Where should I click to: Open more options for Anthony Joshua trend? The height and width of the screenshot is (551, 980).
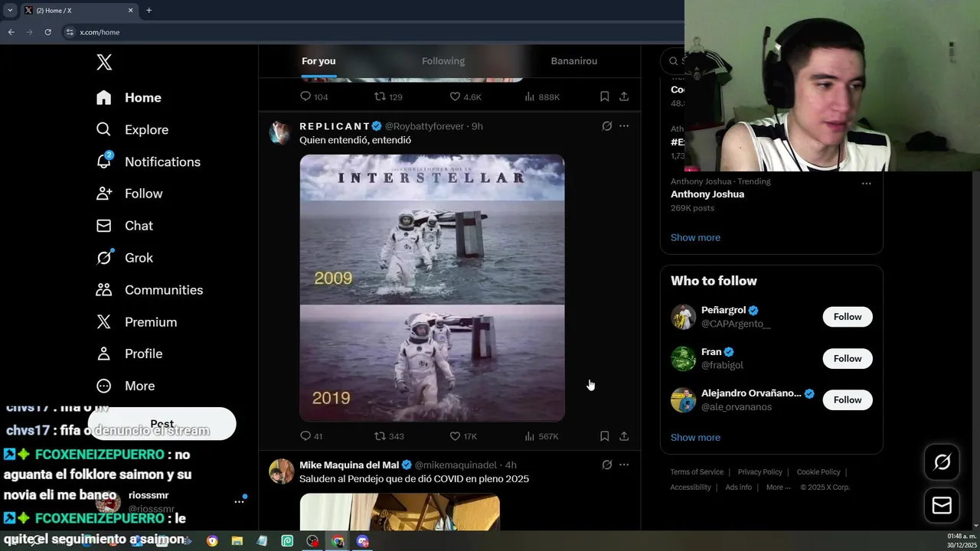(x=866, y=184)
